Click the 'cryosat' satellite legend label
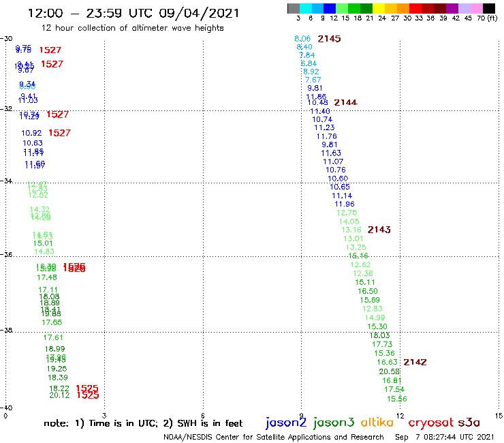The image size is (504, 443). (x=431, y=423)
